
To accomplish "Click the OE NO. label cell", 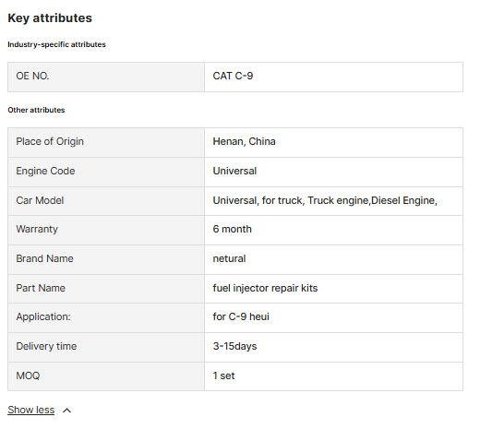I will (x=106, y=77).
